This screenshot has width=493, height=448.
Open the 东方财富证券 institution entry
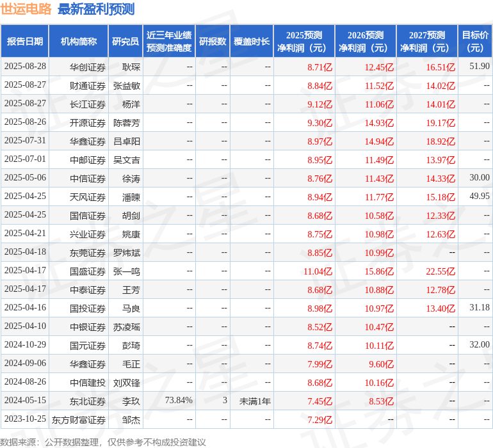[x=79, y=420]
